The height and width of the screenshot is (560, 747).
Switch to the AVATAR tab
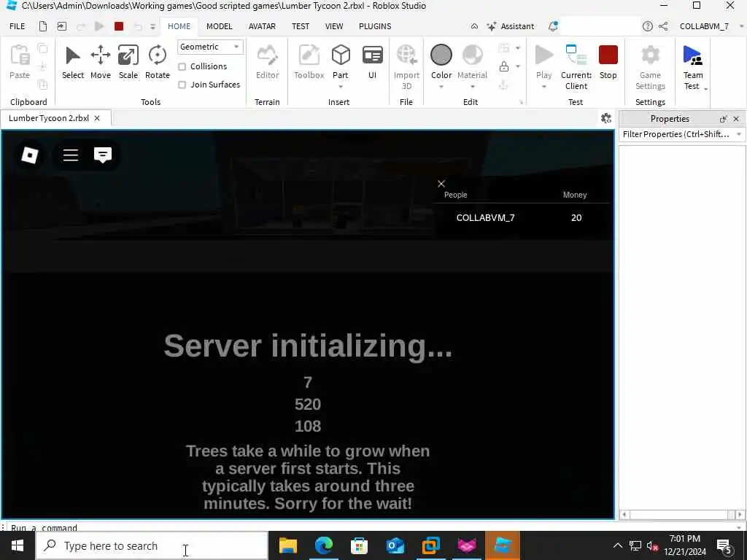click(262, 26)
